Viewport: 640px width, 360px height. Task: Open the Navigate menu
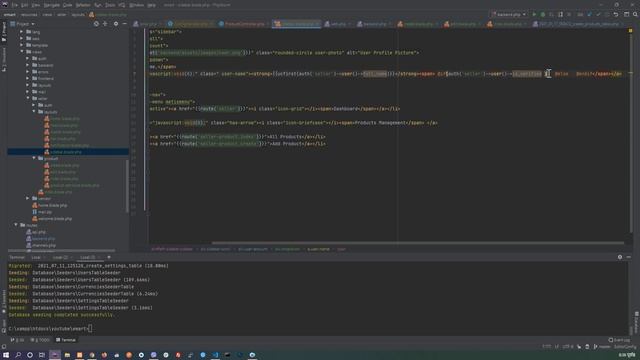52,5
